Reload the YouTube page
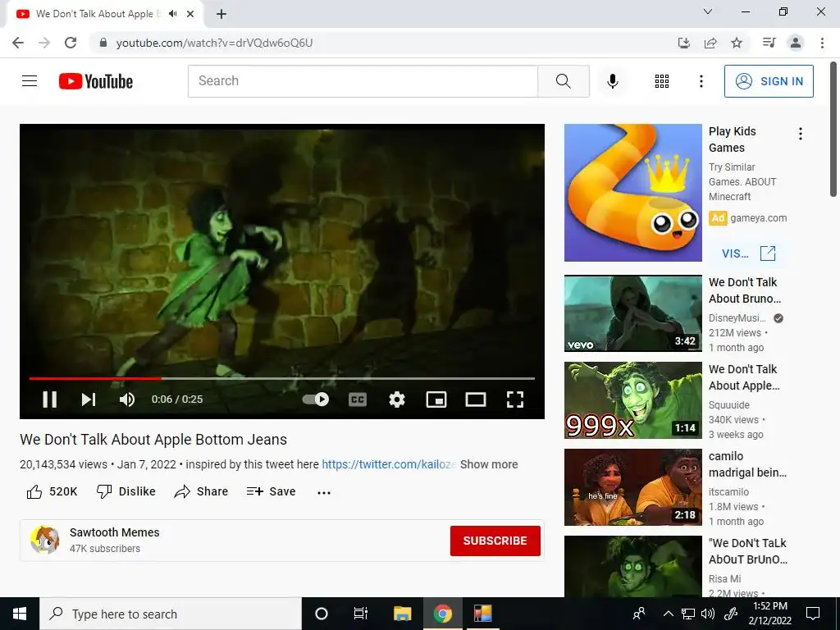Image resolution: width=840 pixels, height=630 pixels. click(71, 43)
